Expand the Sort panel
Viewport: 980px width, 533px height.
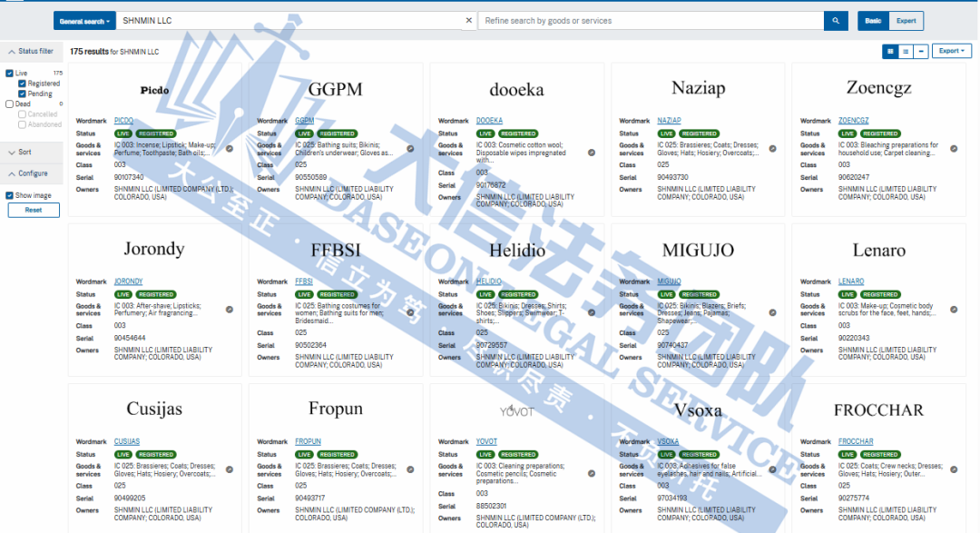point(25,153)
